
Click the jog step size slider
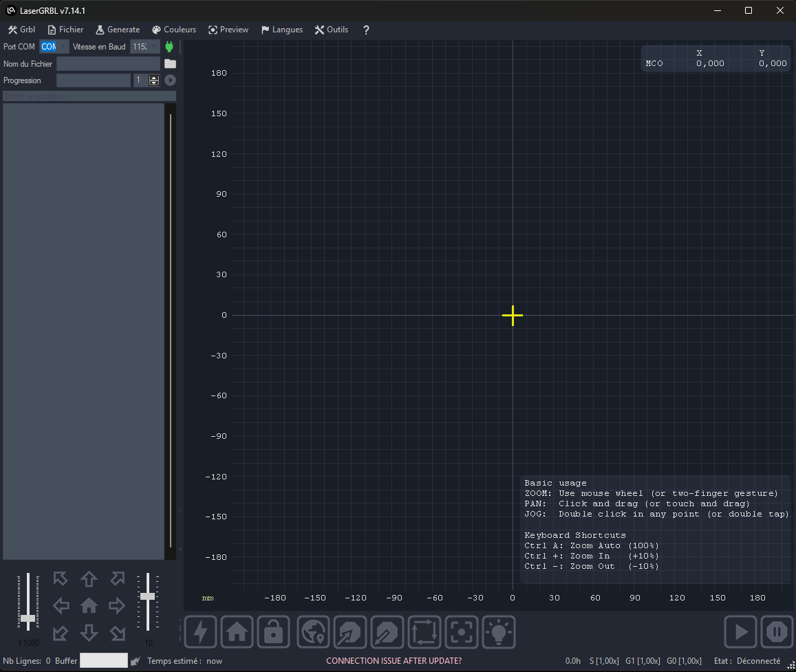(148, 603)
